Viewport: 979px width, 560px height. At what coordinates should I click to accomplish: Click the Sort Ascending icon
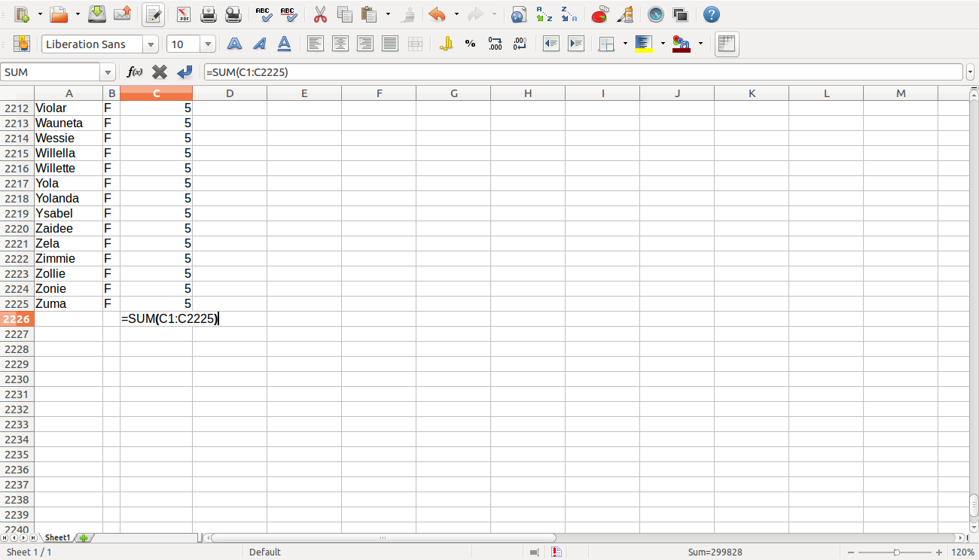click(x=544, y=14)
